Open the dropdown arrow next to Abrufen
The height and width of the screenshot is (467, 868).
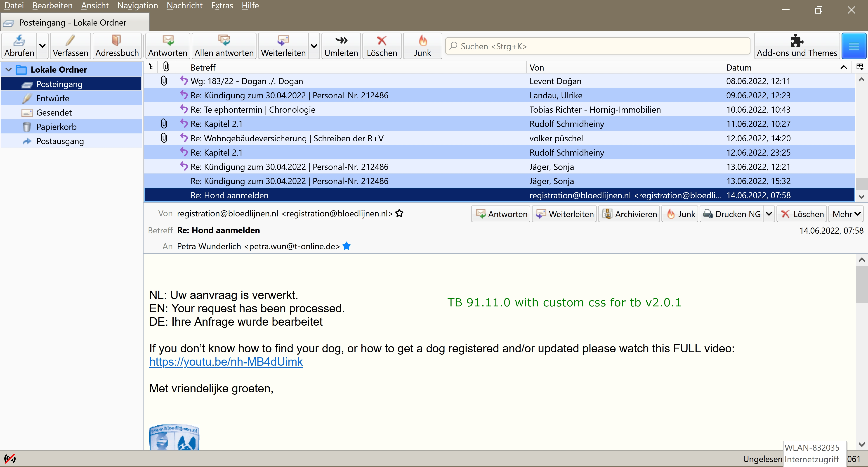point(42,46)
